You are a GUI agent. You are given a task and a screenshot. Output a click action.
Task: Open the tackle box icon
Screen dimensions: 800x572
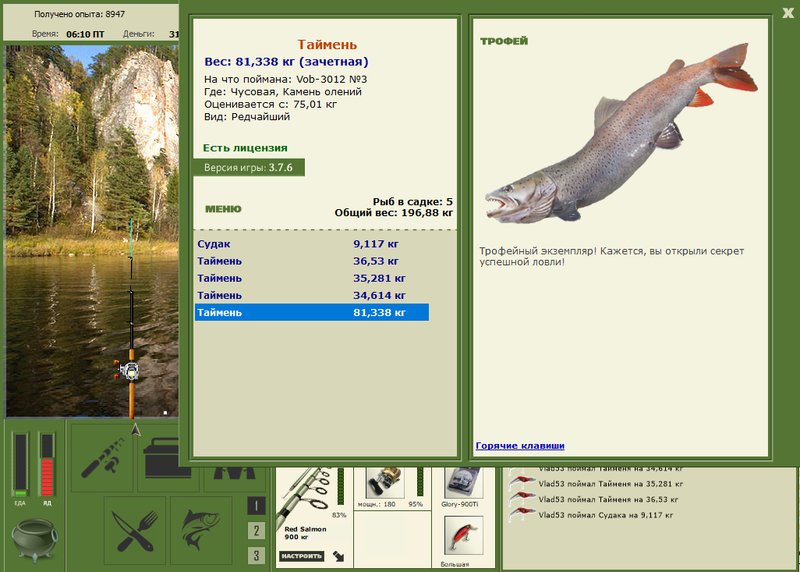159,457
